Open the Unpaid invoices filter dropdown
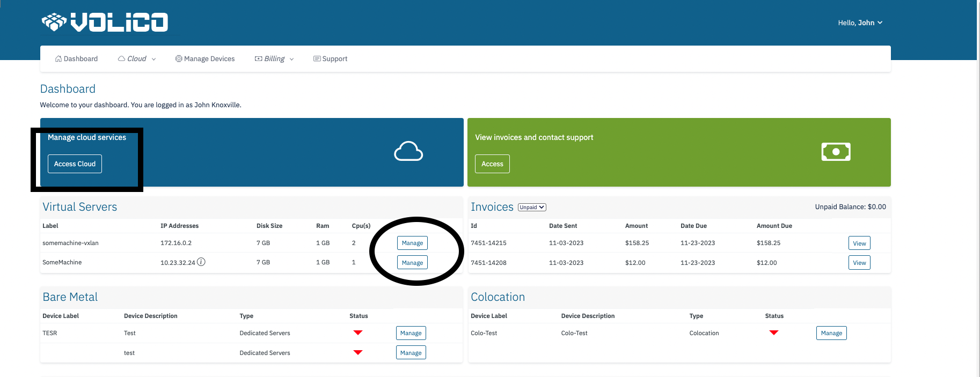The width and height of the screenshot is (980, 377). (x=532, y=208)
